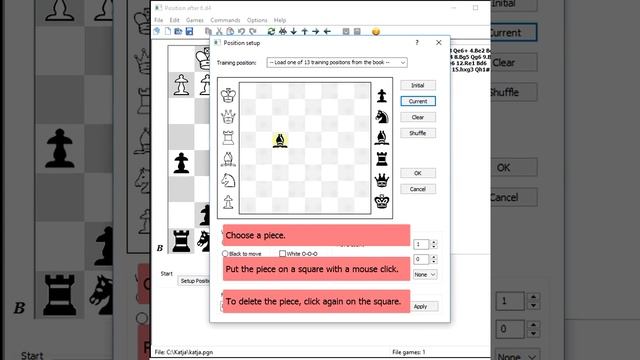Click the Initial button
The width and height of the screenshot is (640, 360).
click(x=418, y=85)
